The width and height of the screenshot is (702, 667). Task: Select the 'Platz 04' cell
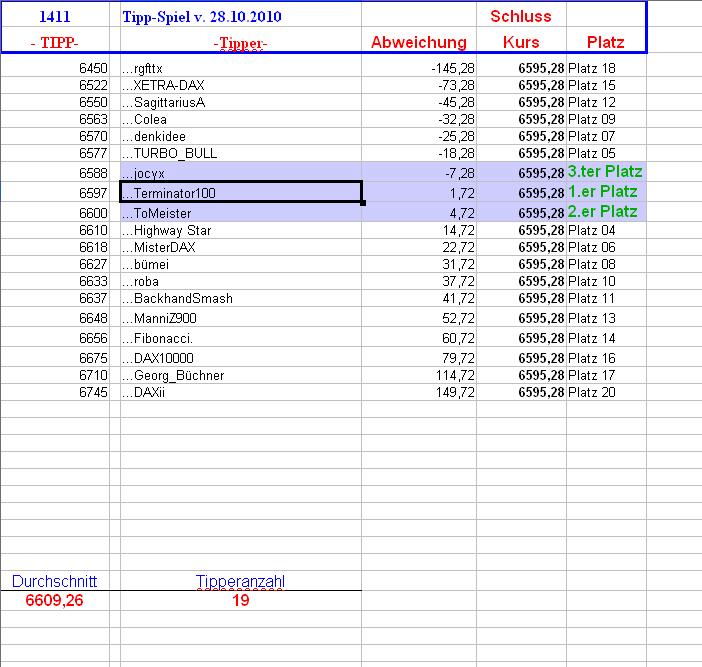click(591, 230)
